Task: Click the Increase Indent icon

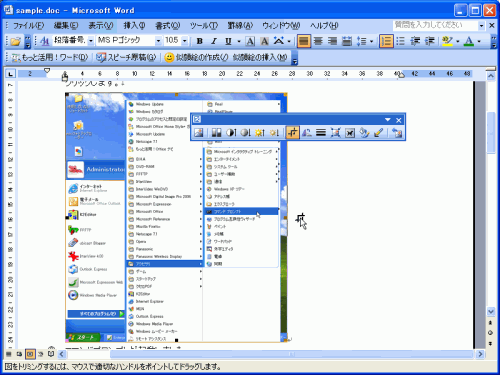Action: pos(429,41)
